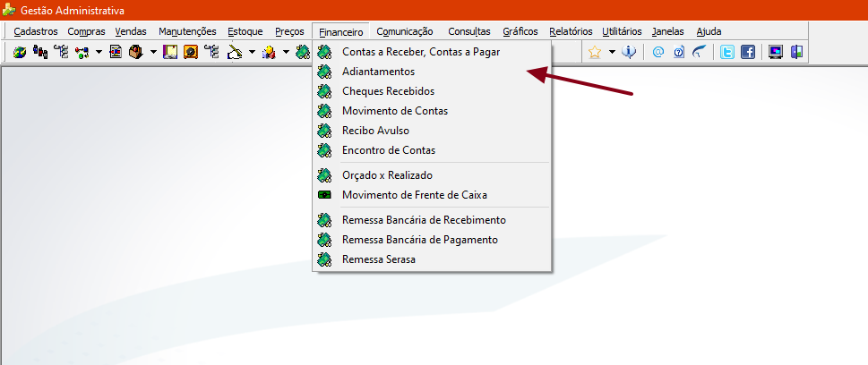The image size is (868, 365).
Task: Open the Relatórios menu
Action: click(571, 31)
